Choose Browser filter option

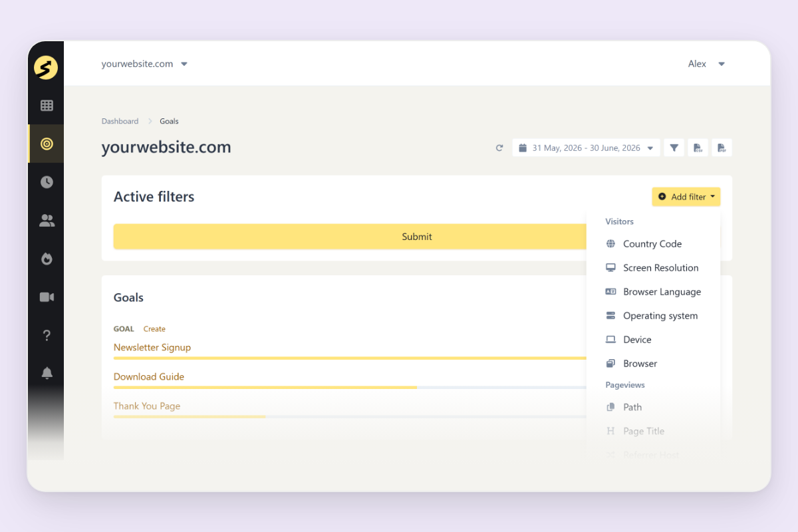coord(652,364)
